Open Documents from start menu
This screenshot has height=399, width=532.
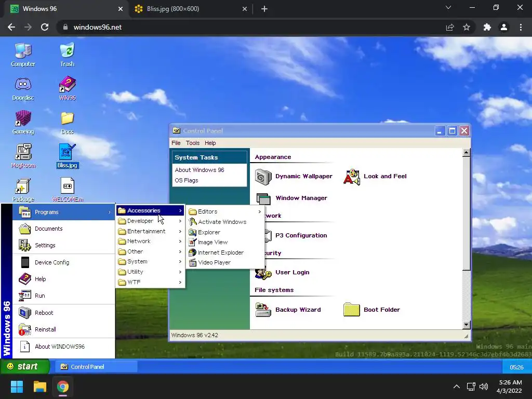(x=64, y=229)
